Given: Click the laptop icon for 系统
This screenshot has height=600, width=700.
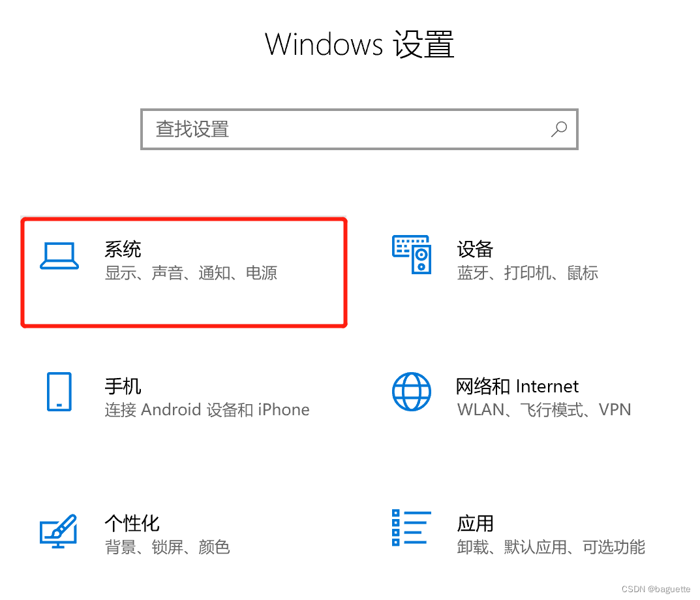Looking at the screenshot, I should point(59,255).
